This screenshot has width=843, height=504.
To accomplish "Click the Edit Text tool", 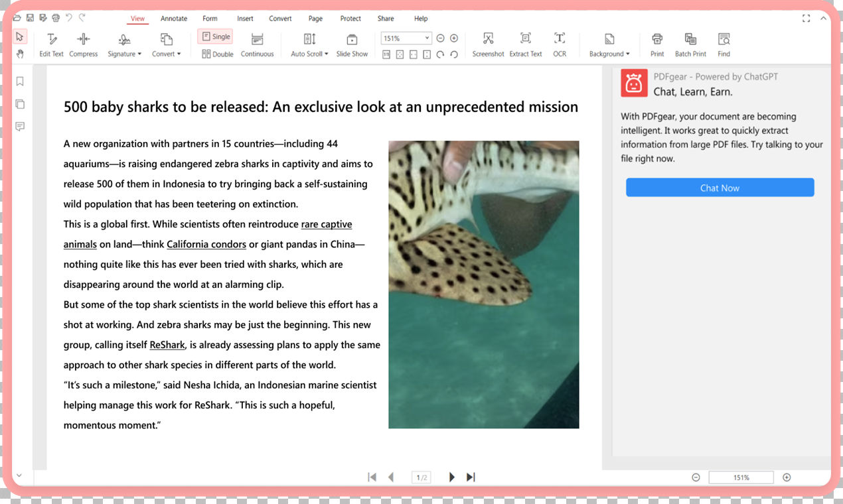I will (x=52, y=45).
